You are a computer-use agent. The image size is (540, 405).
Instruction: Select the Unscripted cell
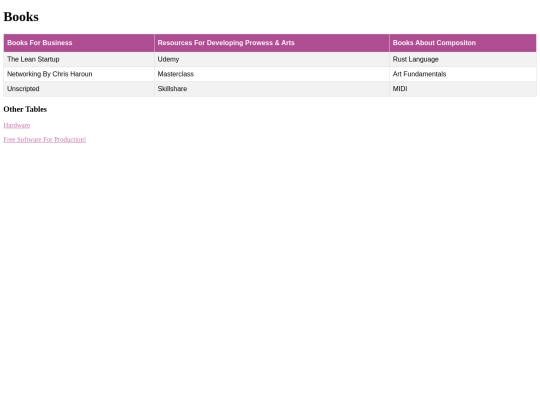pyautogui.click(x=79, y=89)
